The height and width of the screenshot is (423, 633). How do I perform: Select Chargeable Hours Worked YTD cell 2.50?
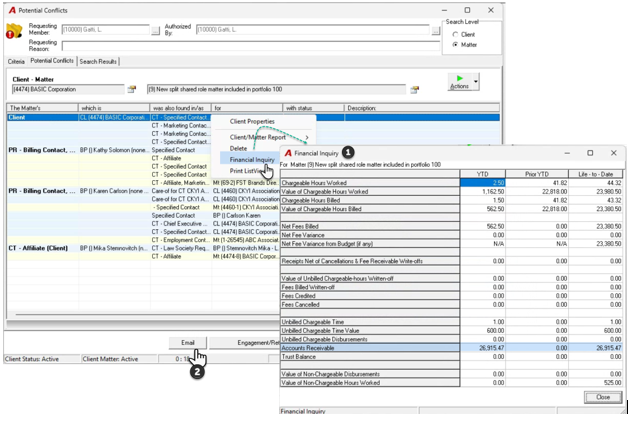(482, 183)
